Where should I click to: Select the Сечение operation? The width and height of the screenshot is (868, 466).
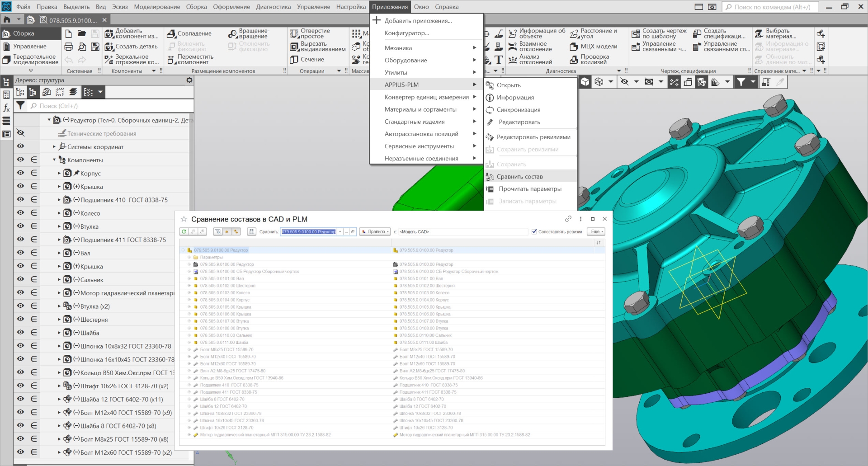(x=307, y=59)
